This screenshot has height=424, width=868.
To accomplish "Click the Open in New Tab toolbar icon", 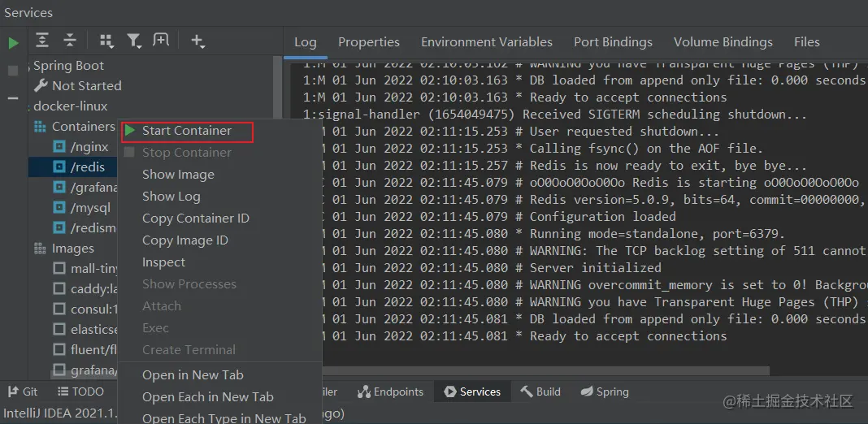I will tap(161, 40).
